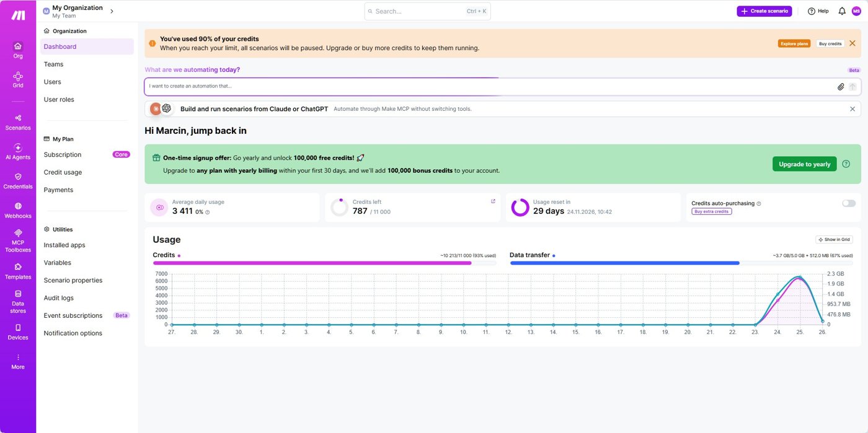
Task: Dismiss the 90% credits warning banner
Action: (852, 43)
